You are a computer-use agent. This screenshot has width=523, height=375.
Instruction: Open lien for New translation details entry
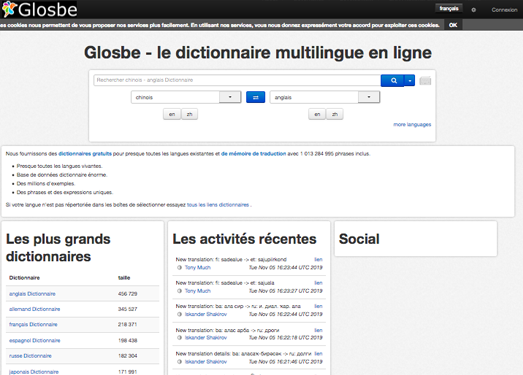(318, 353)
